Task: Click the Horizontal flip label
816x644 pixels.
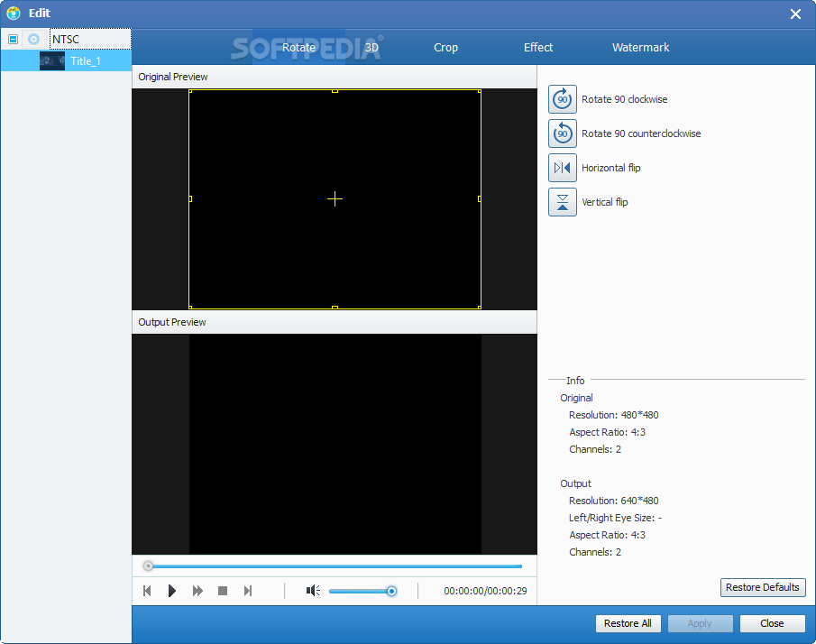Action: [x=611, y=168]
